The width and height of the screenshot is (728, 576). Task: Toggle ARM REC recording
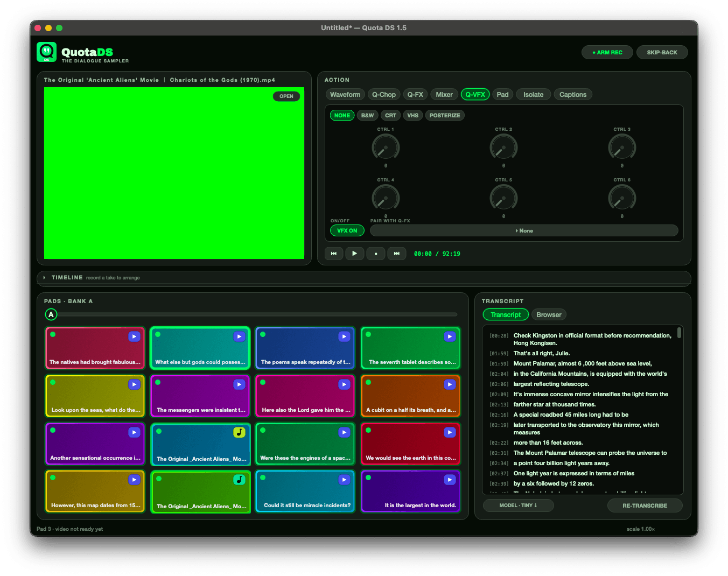click(x=607, y=52)
